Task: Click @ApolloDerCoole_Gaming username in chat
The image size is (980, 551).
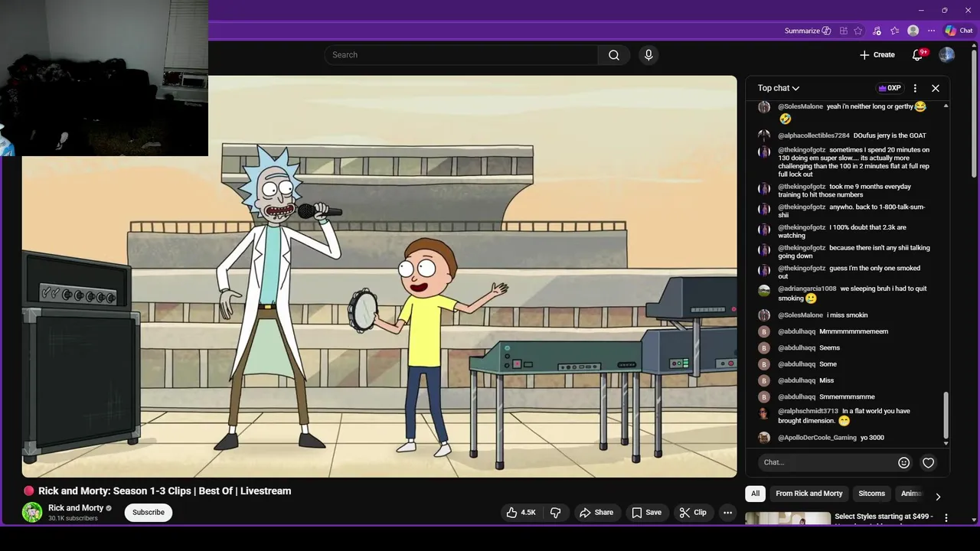Action: [x=817, y=438]
